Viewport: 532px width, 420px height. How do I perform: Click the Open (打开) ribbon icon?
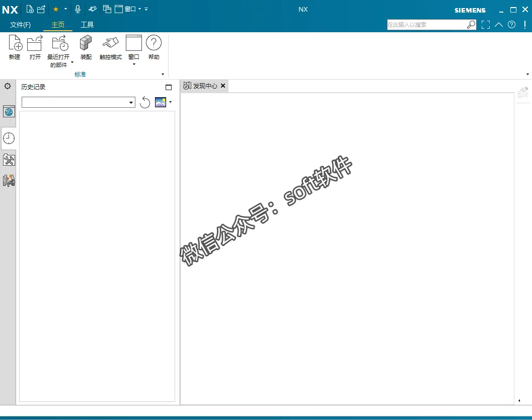click(x=35, y=47)
